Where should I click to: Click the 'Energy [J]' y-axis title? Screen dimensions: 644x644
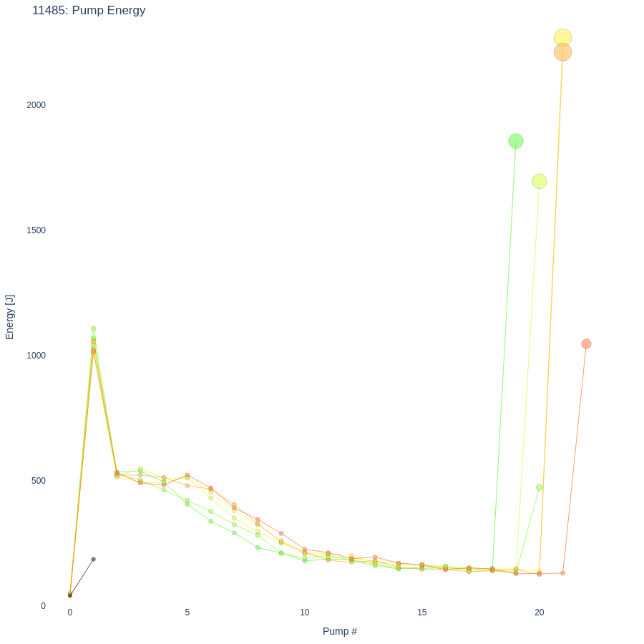tap(10, 317)
